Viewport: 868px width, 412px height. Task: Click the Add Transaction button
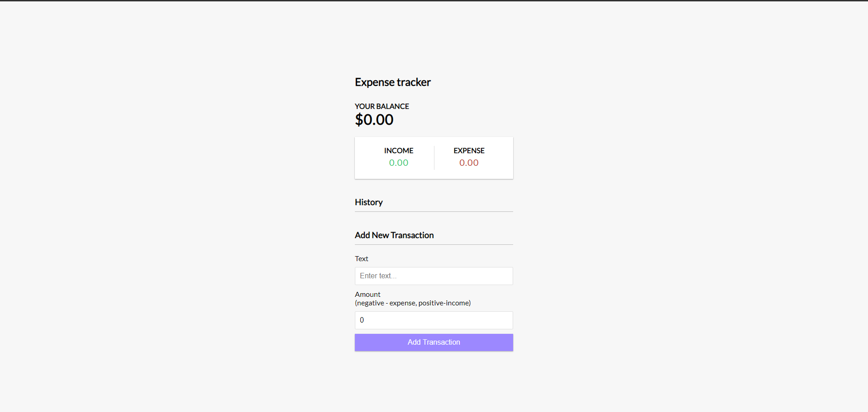(434, 342)
